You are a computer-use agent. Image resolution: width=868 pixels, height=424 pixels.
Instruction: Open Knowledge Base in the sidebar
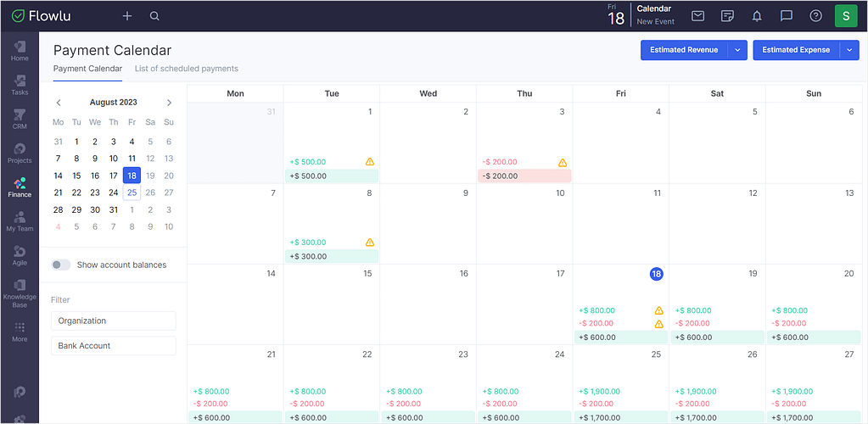20,293
